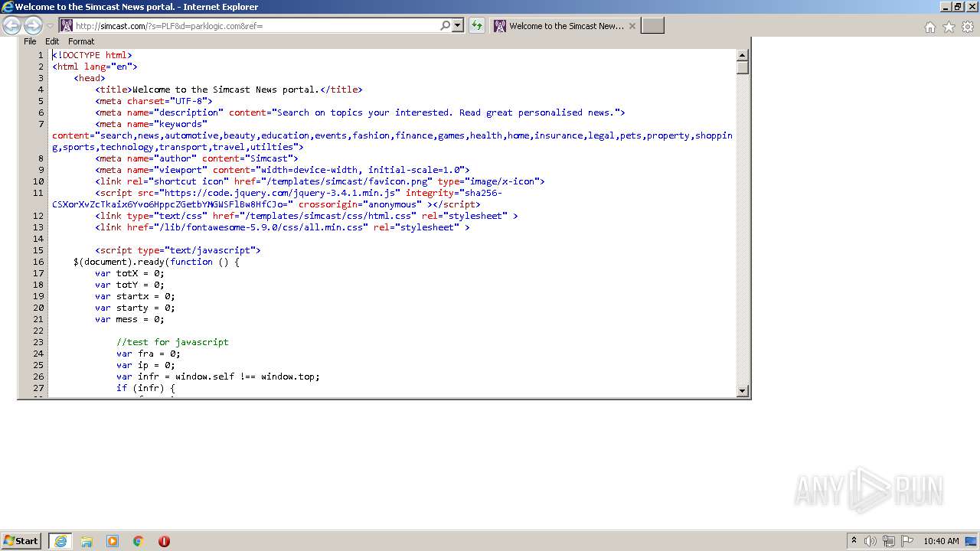Open the volume speaker tray icon
This screenshot has height=551, width=980.
point(871,541)
